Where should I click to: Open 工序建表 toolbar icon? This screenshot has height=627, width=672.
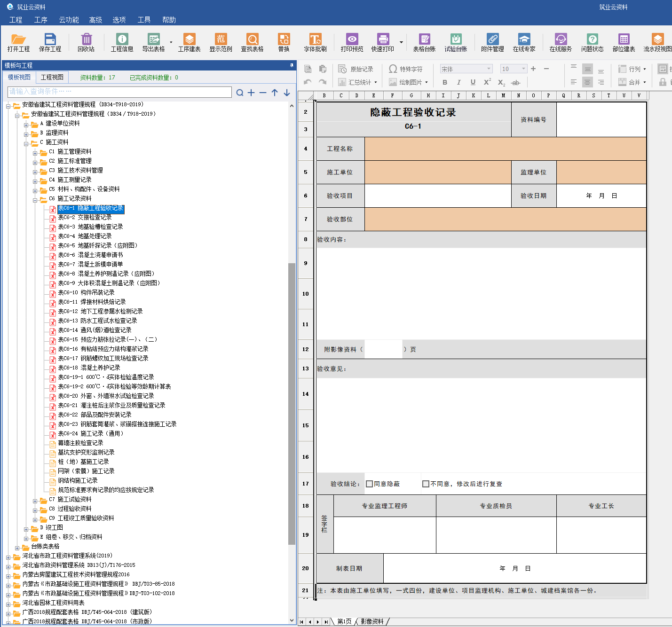(189, 42)
